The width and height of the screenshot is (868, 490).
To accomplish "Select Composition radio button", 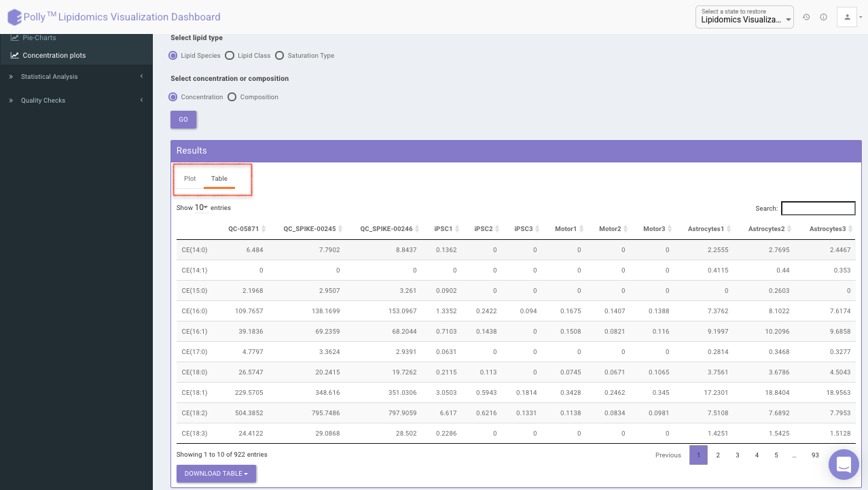I will tap(232, 97).
